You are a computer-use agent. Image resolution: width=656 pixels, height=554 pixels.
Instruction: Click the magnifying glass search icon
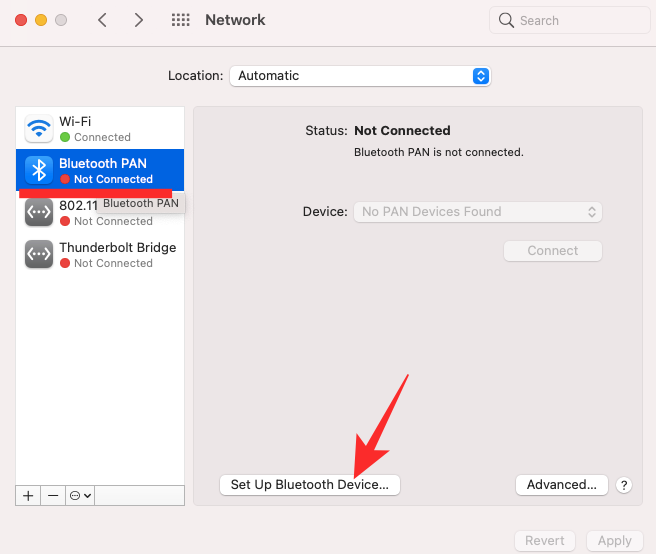click(x=506, y=20)
